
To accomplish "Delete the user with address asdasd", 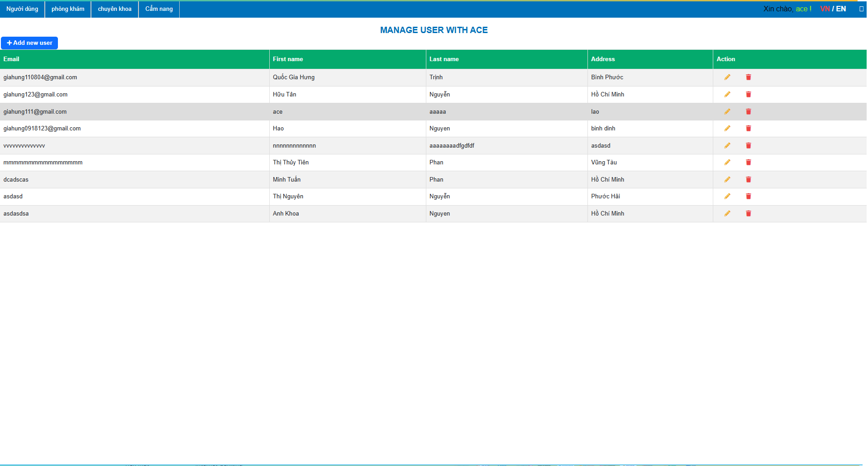I will coord(748,145).
